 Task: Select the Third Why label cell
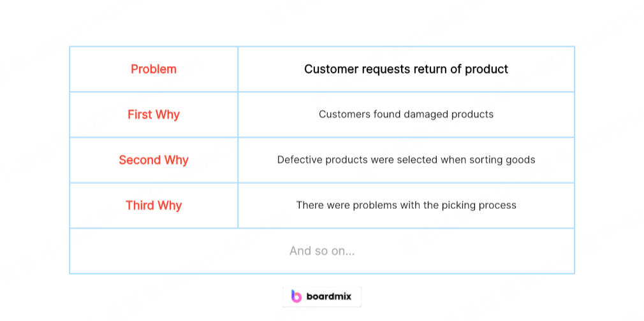154,205
